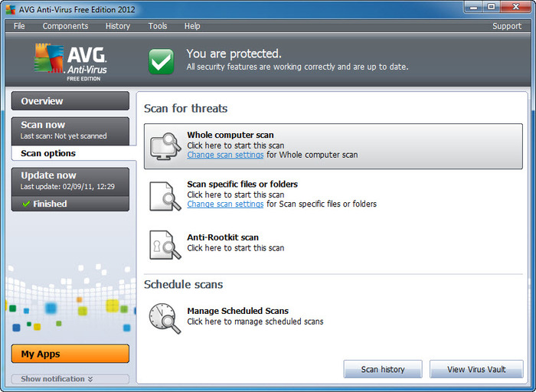
Task: Click the Manage Scheduled Scans title
Action: 237,311
